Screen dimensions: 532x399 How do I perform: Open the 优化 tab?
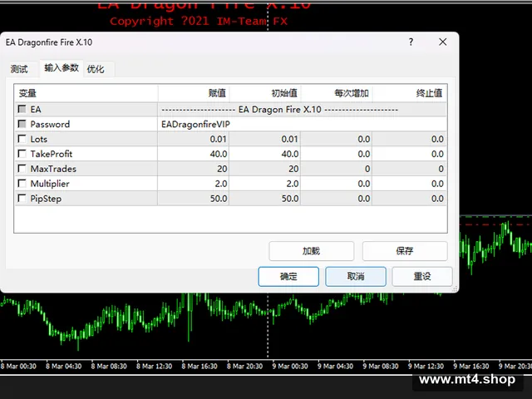(96, 69)
